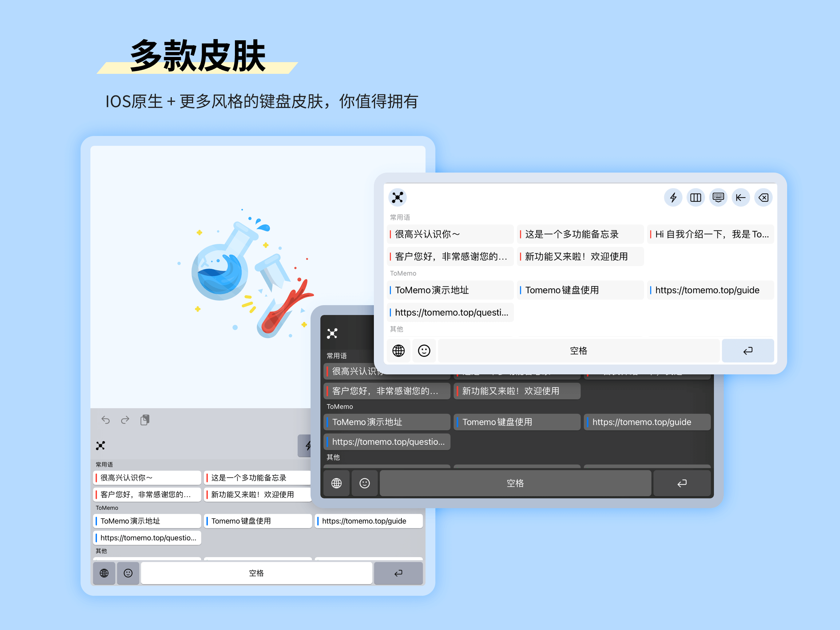
Task: Select phrase 很高兴认识你～ in white keyboard
Action: 450,234
